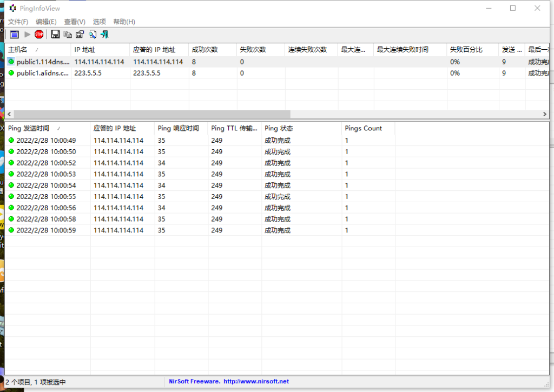Sort by 主机名 column header

(38, 50)
